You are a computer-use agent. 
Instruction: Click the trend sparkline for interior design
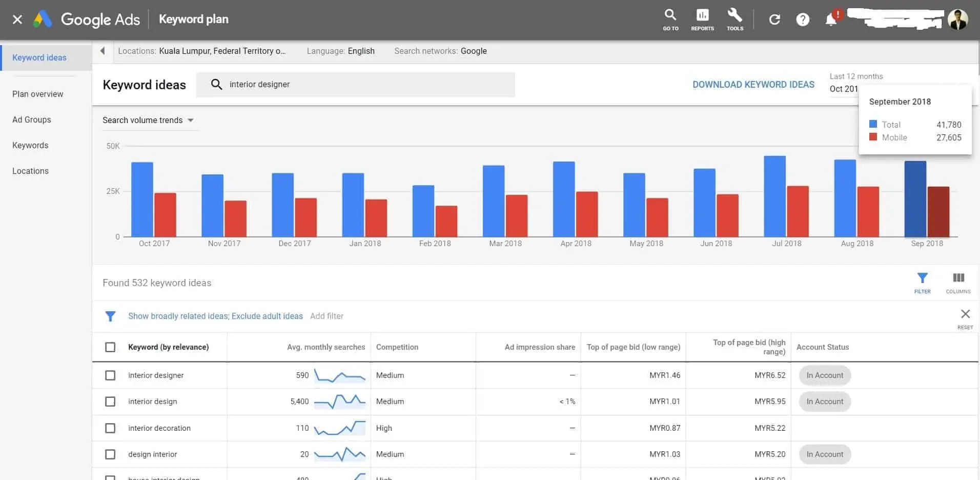tap(339, 402)
